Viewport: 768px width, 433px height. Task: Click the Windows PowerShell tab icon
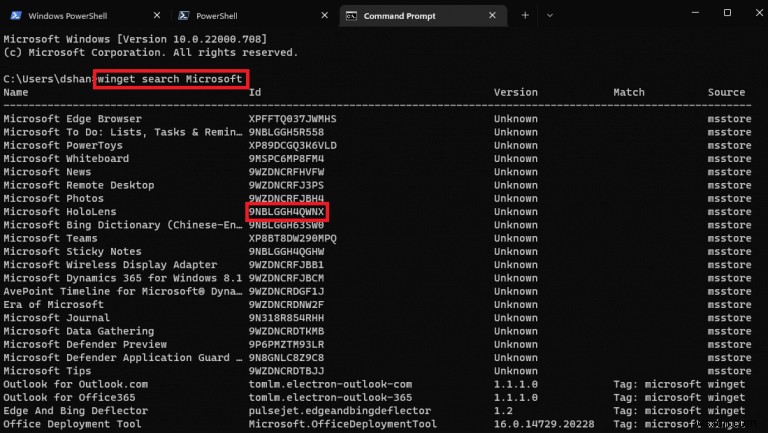[16, 16]
